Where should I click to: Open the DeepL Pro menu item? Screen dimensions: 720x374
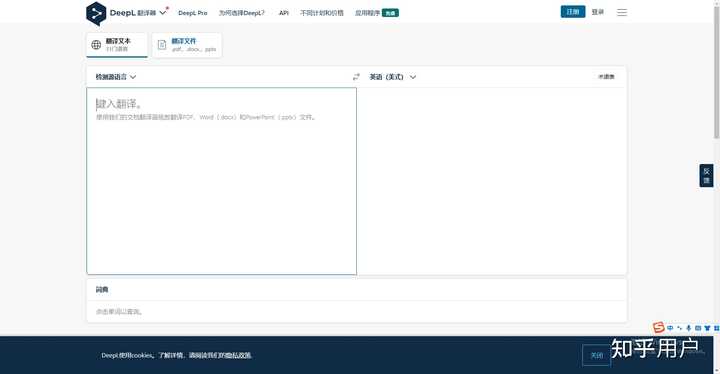[192, 13]
